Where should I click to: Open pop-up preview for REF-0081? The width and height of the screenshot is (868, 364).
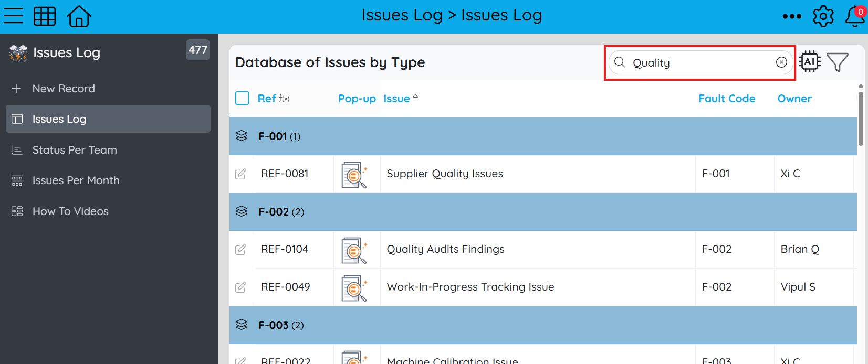(x=354, y=175)
